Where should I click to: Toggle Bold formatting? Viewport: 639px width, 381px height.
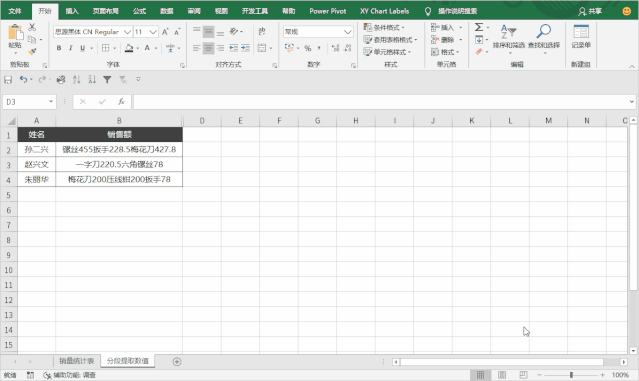click(x=59, y=48)
